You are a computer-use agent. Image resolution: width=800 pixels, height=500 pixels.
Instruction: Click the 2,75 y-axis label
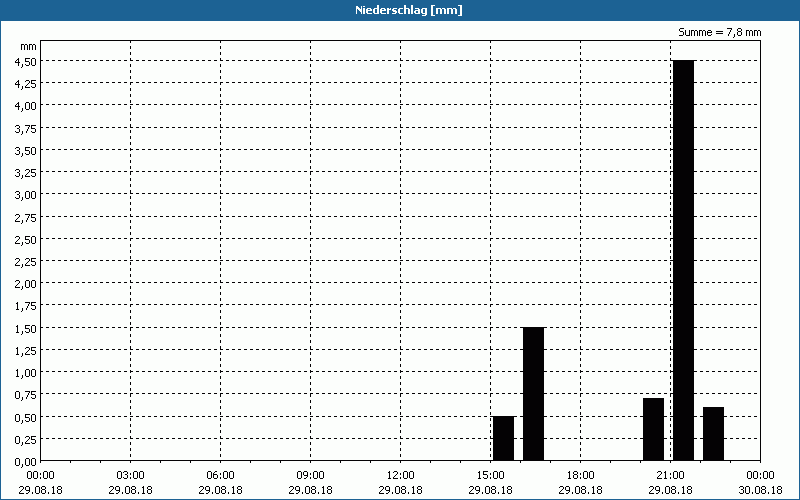coord(26,217)
